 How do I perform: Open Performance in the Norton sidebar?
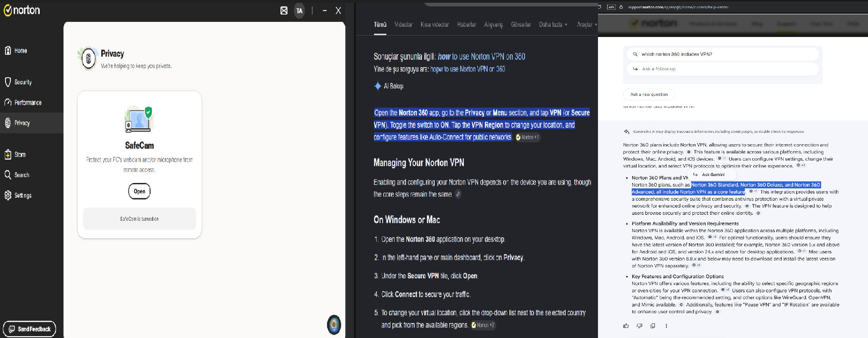point(23,103)
